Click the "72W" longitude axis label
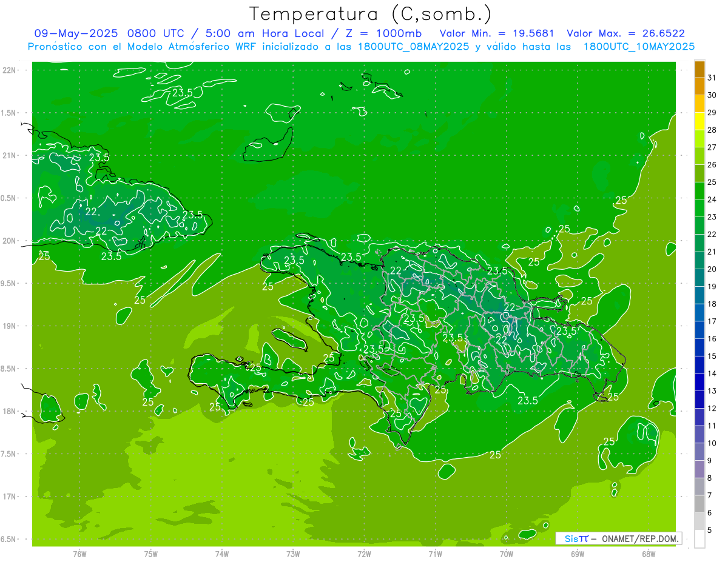Image resolution: width=728 pixels, height=562 pixels. [x=364, y=554]
